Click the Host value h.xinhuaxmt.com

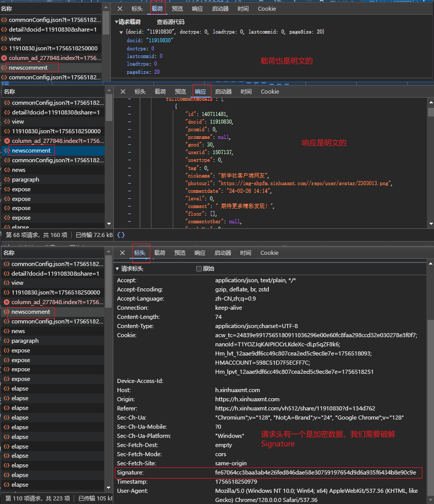coord(237,390)
